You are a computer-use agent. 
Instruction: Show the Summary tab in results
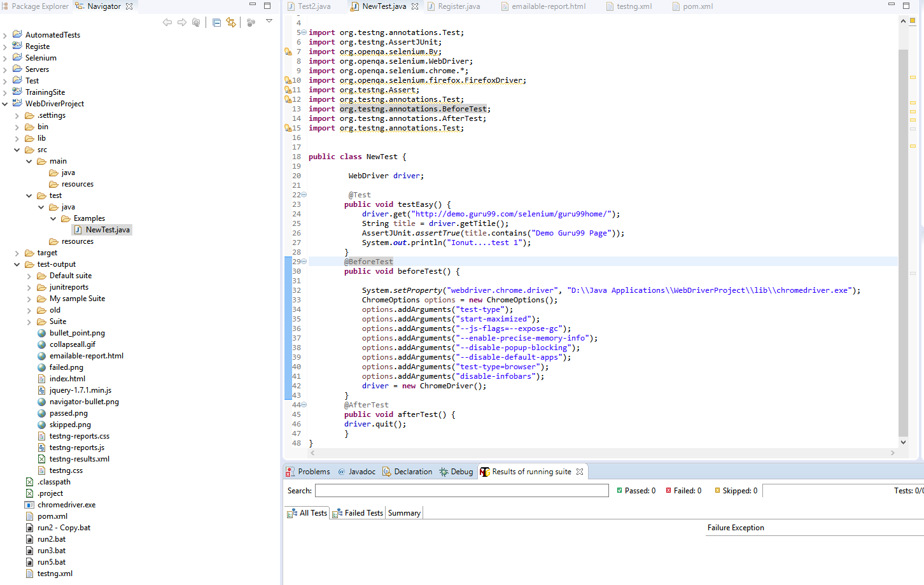pos(404,513)
